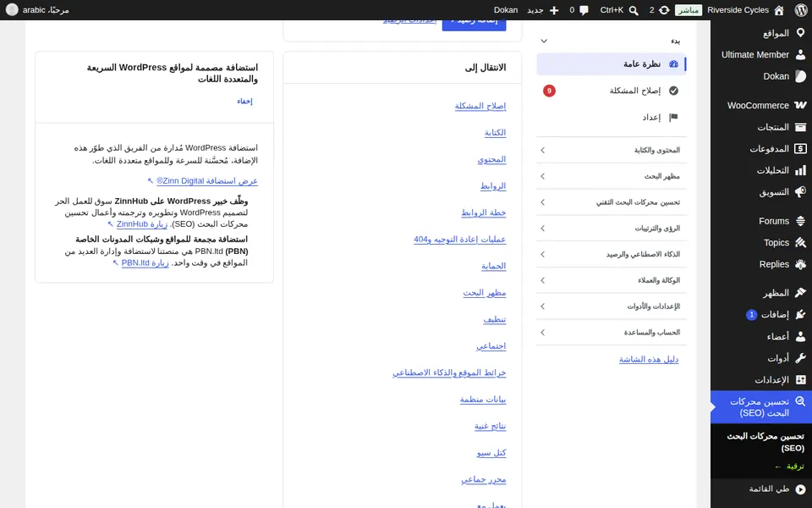This screenshot has width=812, height=508.
Task: Click the red 9 issues badge
Action: 549,91
